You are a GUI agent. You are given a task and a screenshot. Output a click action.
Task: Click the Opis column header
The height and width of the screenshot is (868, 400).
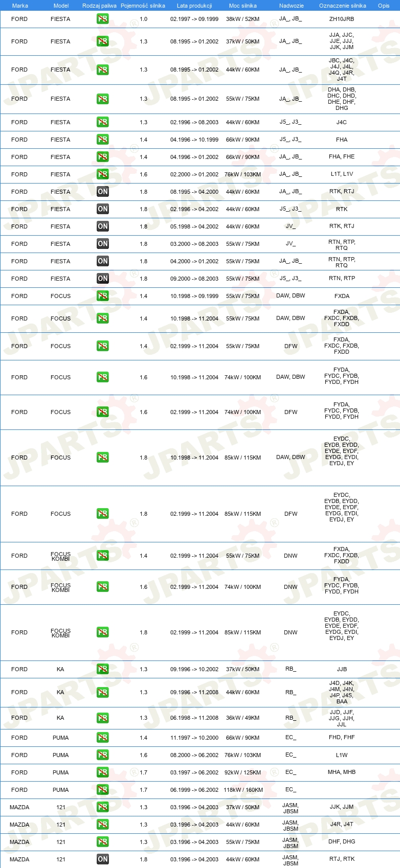coord(384,6)
